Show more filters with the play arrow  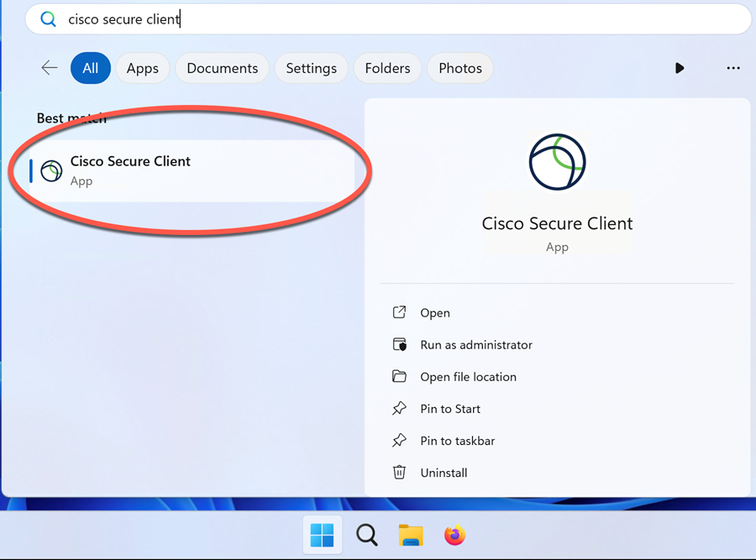[x=680, y=68]
